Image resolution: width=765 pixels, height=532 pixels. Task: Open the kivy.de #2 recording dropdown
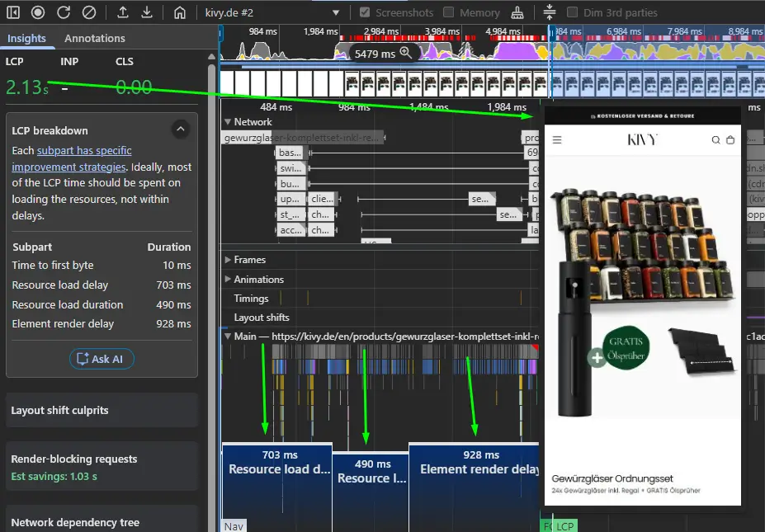[x=272, y=12]
